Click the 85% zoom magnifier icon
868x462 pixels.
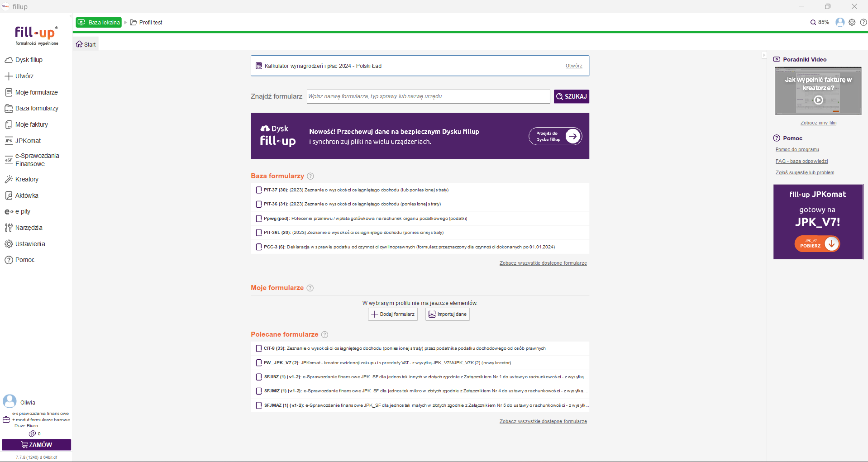[813, 22]
